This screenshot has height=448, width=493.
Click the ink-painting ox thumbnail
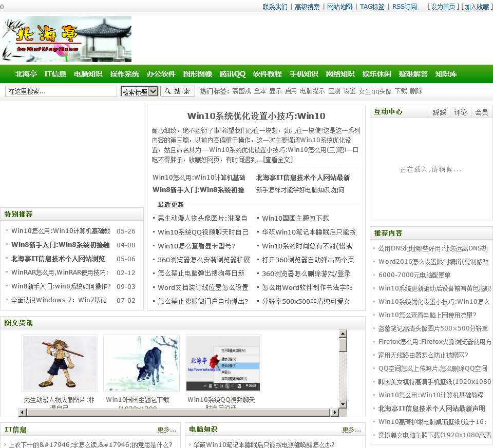coord(142,363)
